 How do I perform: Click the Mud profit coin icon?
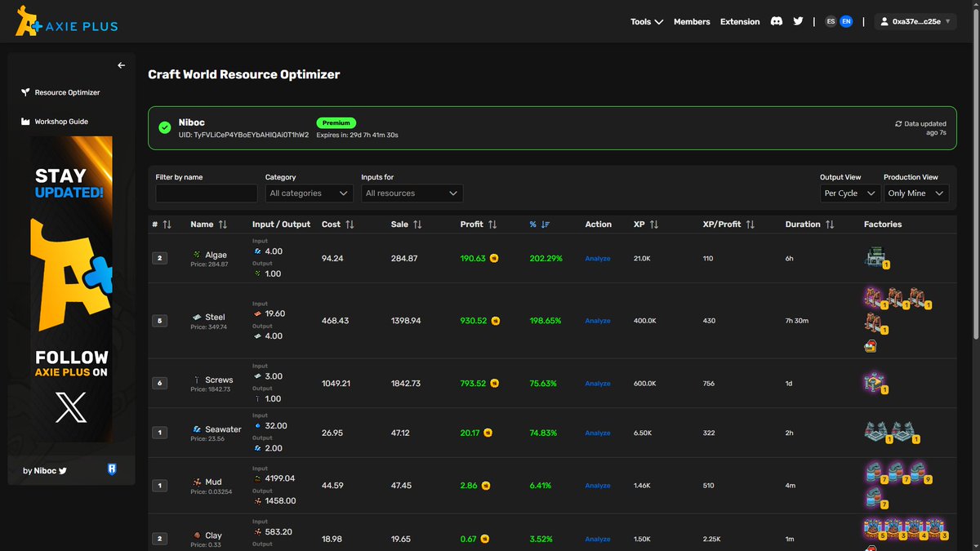click(x=484, y=485)
